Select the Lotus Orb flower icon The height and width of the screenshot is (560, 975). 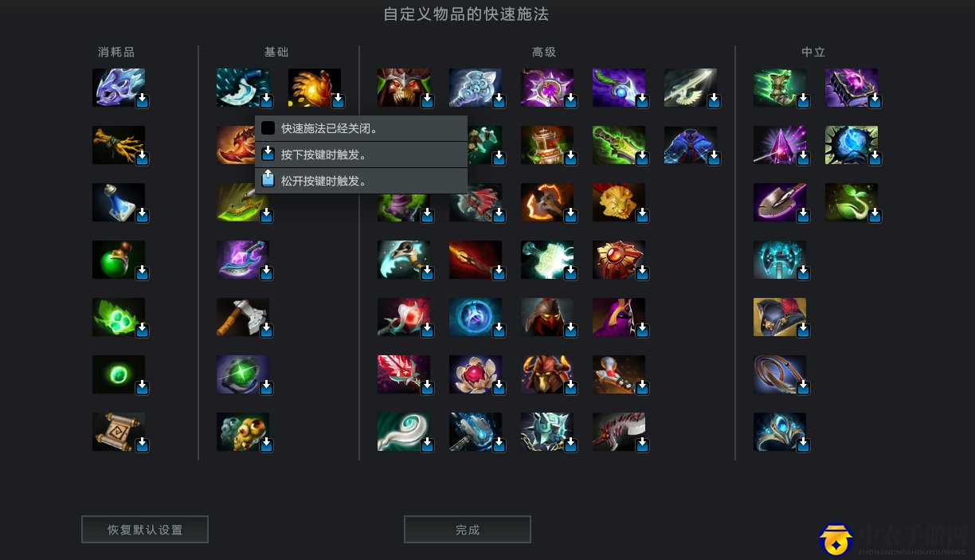click(476, 374)
